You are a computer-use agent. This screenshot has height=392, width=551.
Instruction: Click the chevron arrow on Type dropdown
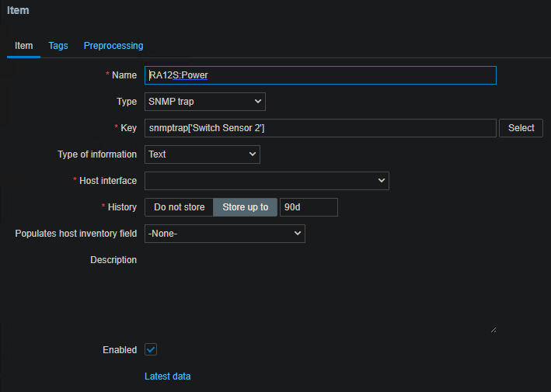point(258,102)
